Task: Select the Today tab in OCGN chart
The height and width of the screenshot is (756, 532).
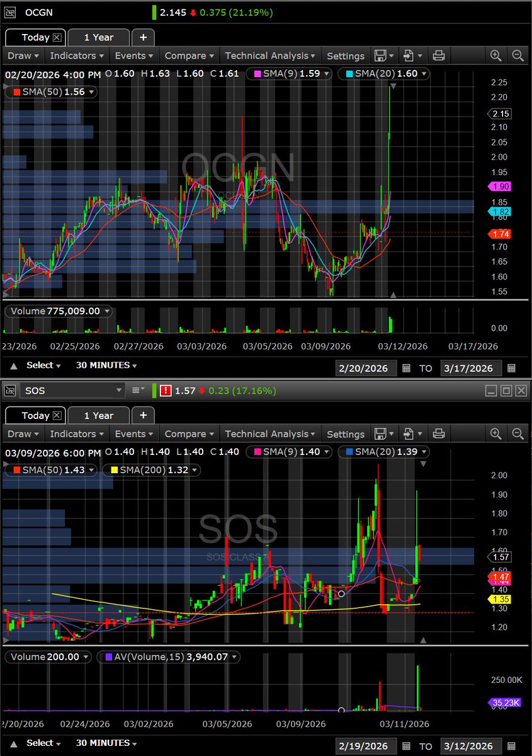Action: 35,37
